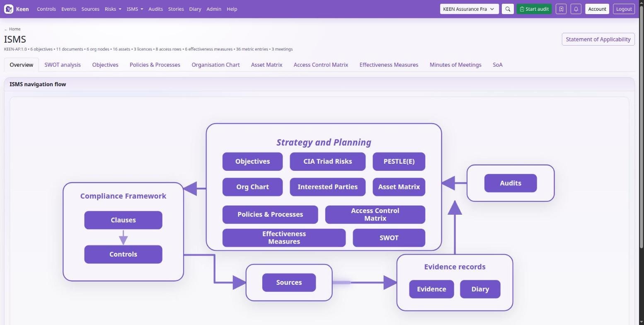Click the Evidence node in Evidence records
644x325 pixels.
(x=431, y=289)
